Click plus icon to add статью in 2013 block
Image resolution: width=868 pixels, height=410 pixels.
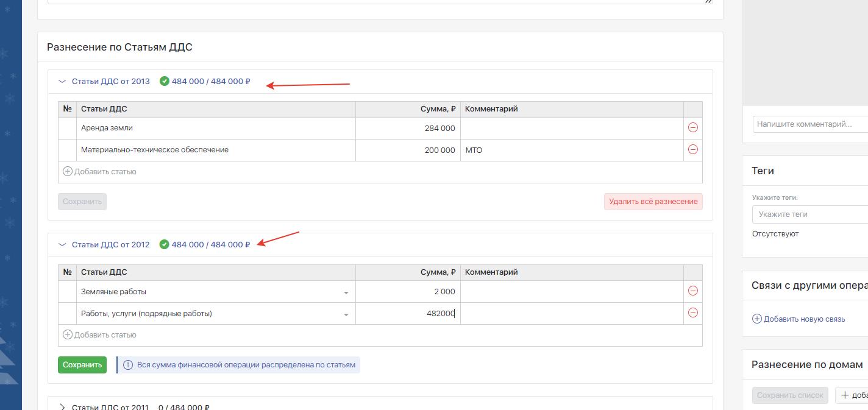pyautogui.click(x=68, y=172)
